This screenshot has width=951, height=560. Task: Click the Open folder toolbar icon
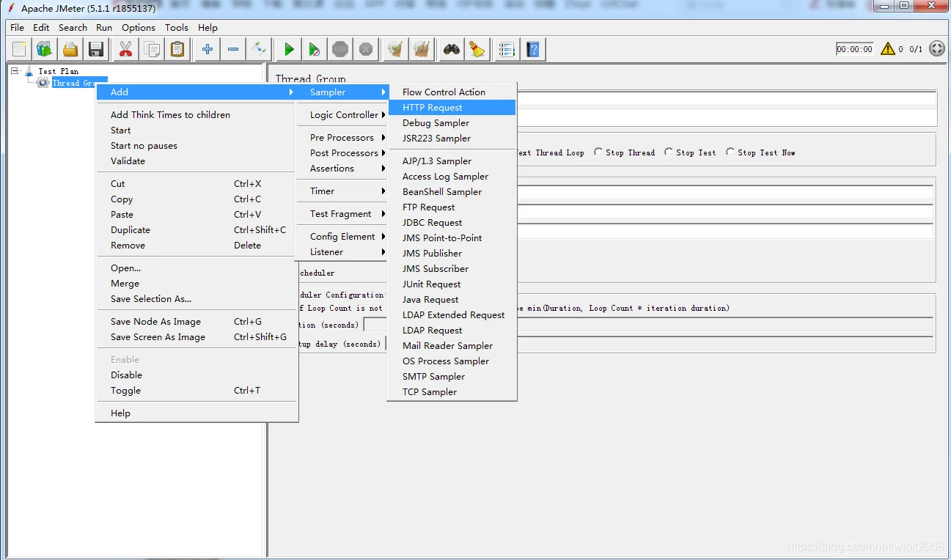70,49
